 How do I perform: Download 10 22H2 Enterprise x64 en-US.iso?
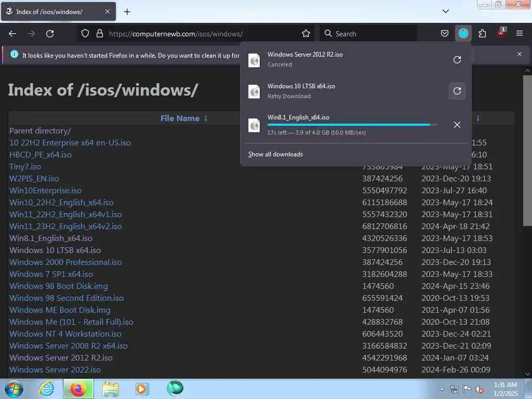point(70,142)
